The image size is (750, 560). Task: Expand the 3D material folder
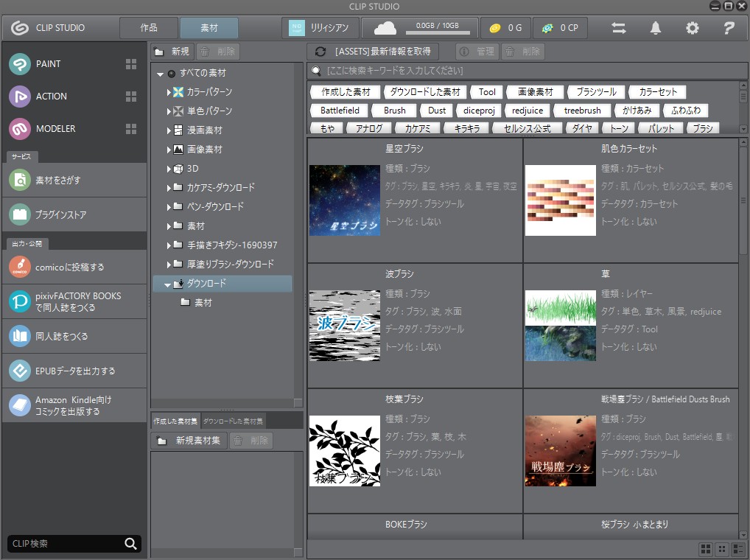tap(169, 169)
